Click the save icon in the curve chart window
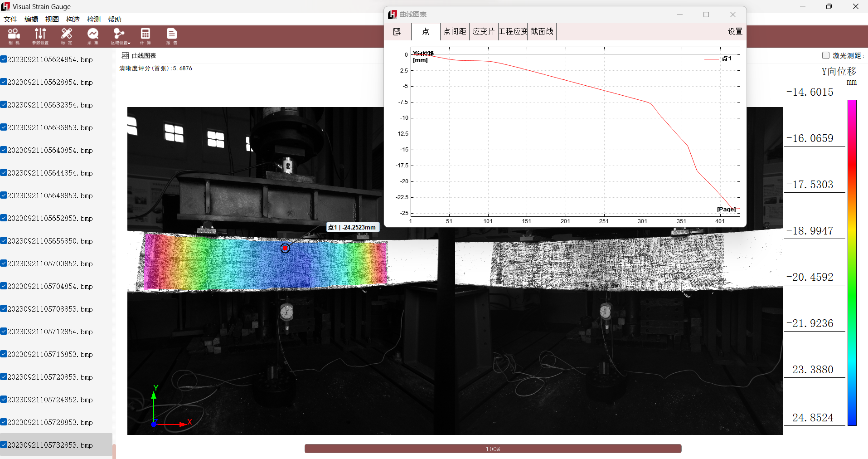Screen dimensions: 868x459 397,31
